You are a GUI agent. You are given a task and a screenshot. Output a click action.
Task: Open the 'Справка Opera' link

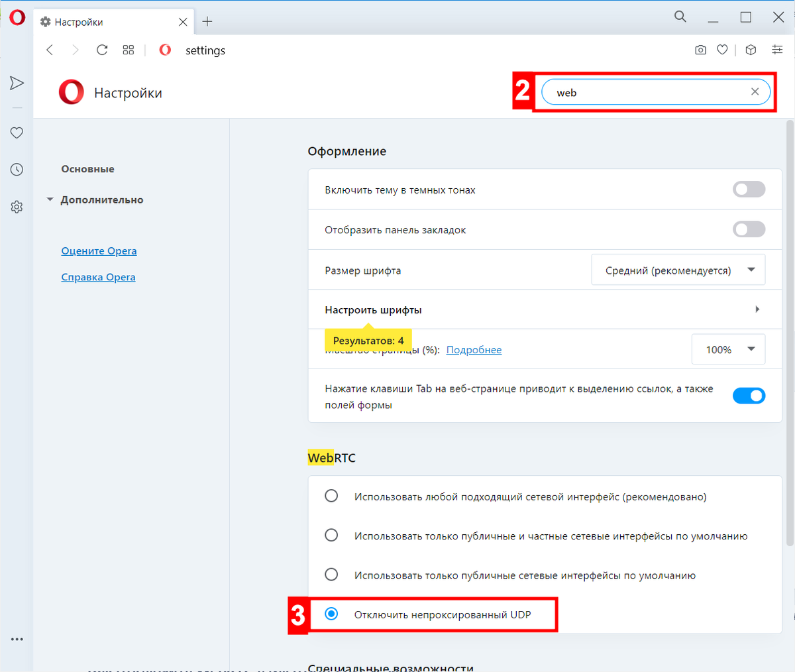(98, 276)
